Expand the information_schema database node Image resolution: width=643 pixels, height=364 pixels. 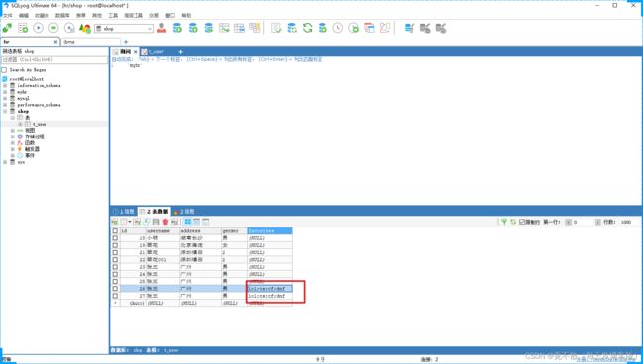pos(5,86)
